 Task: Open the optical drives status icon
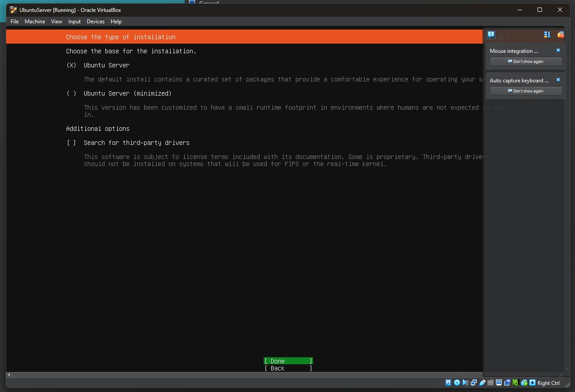click(457, 383)
